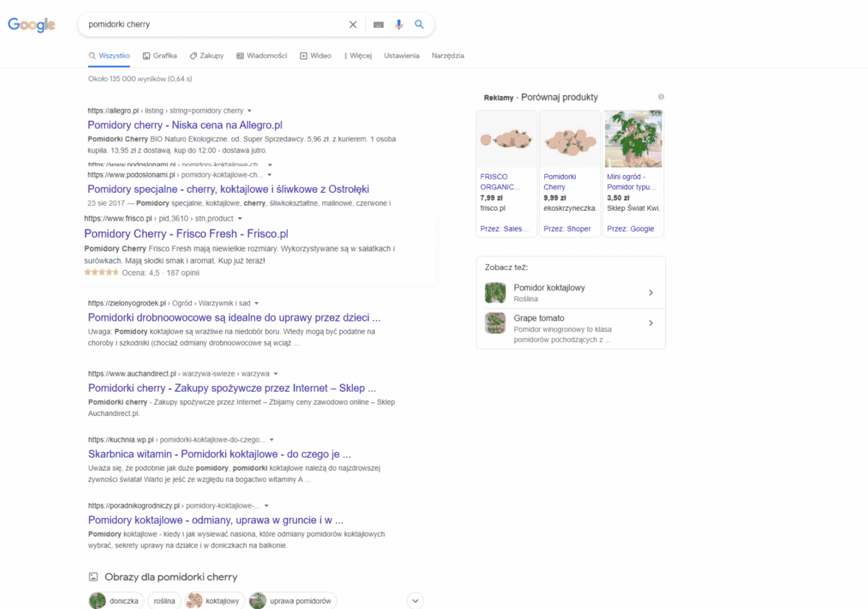Click the 3,50 zł price text

(x=618, y=198)
